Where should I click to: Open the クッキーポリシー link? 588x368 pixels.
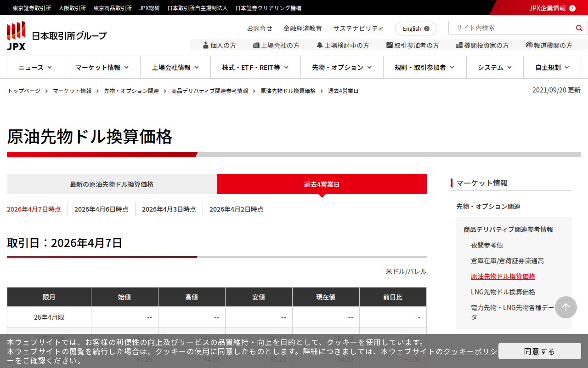click(470, 351)
